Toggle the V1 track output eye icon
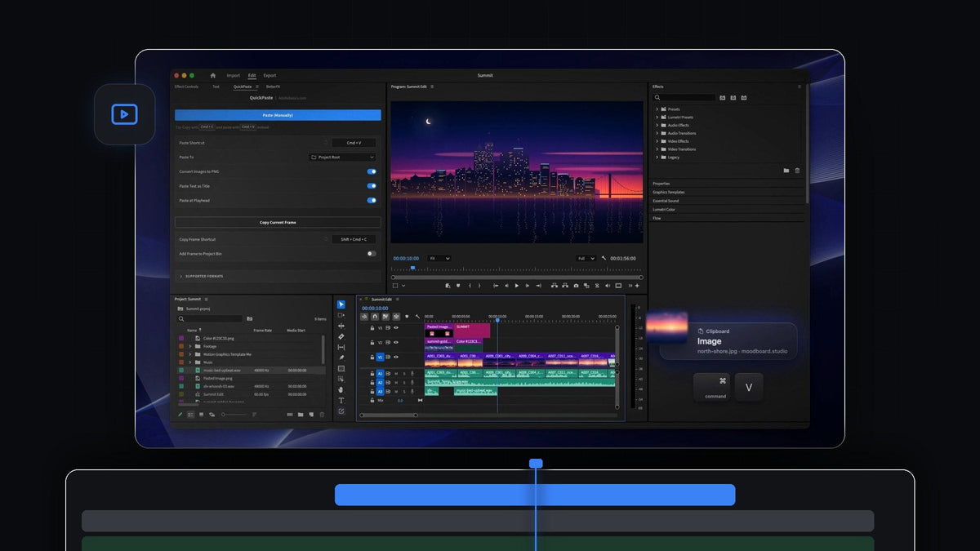 tap(396, 357)
